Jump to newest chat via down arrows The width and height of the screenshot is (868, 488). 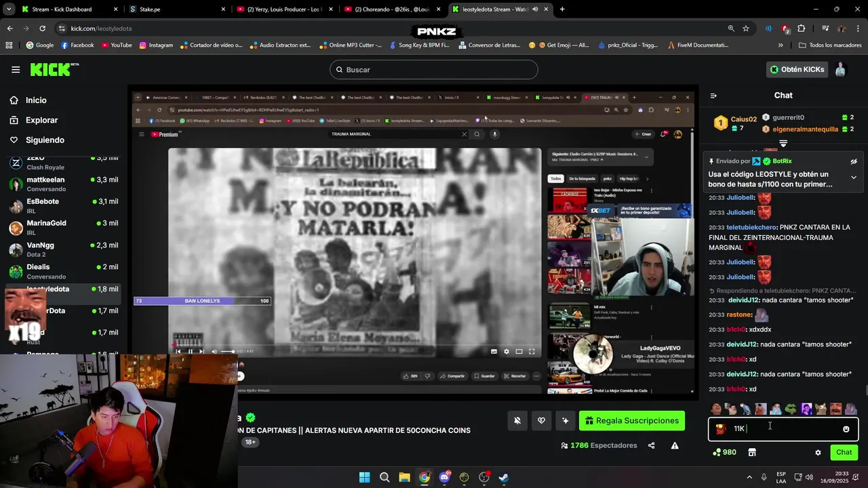pyautogui.click(x=783, y=144)
